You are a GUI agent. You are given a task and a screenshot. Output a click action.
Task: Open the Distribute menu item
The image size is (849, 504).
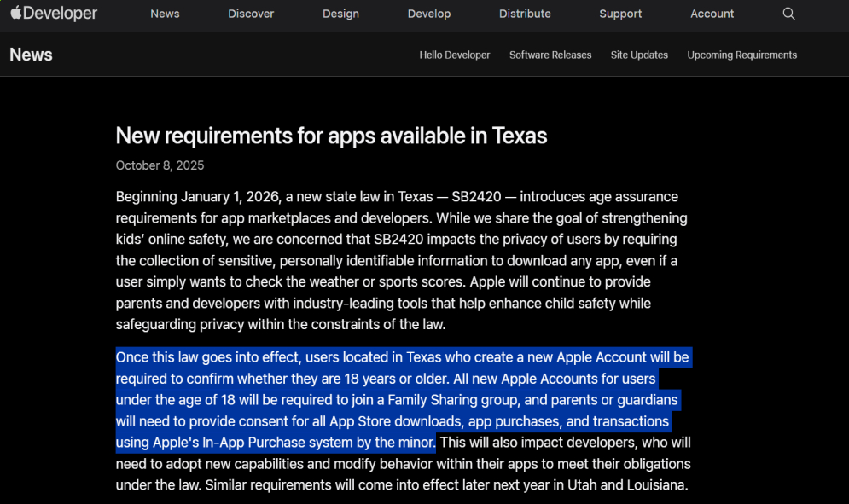(525, 14)
